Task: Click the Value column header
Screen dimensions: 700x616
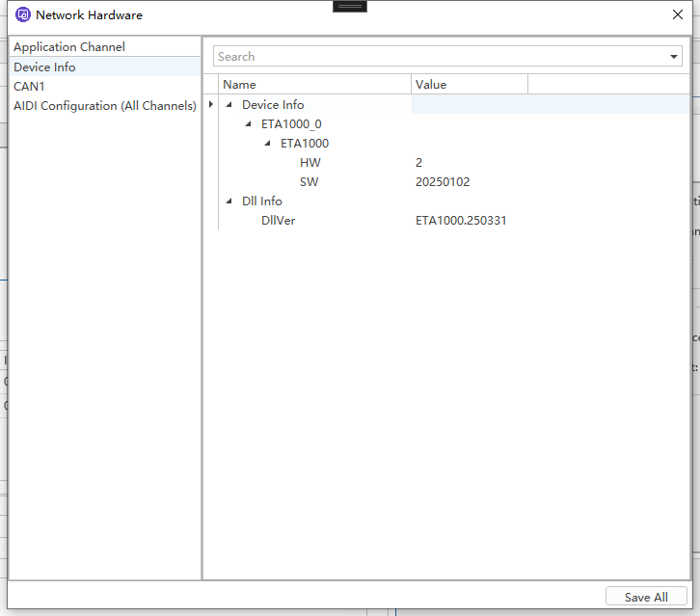Action: point(469,85)
